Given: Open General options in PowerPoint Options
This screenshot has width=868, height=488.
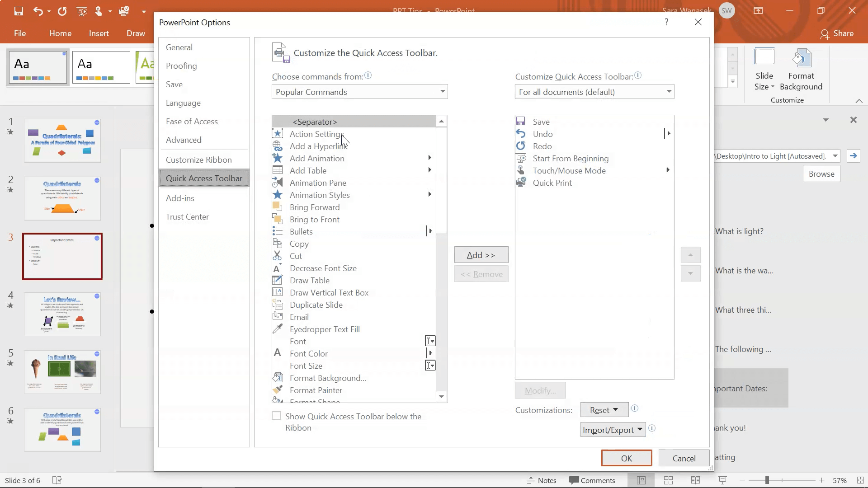Looking at the screenshot, I should [x=179, y=47].
